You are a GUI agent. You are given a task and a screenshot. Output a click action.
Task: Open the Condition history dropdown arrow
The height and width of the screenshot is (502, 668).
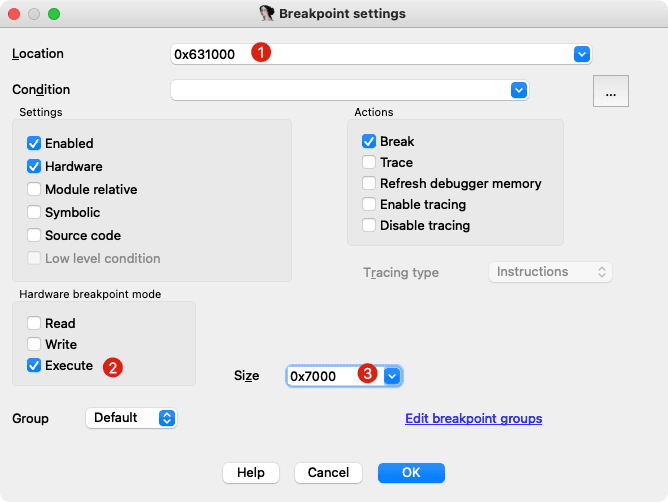coord(518,90)
